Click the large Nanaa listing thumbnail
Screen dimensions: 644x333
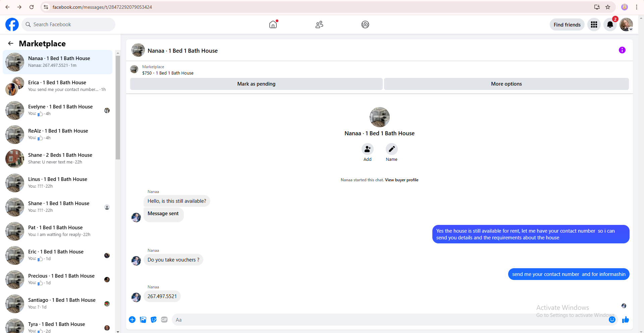click(380, 117)
